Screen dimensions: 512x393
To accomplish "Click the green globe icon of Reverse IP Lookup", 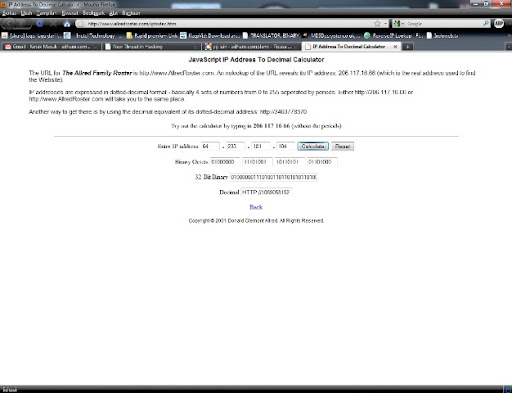I will 367,36.
